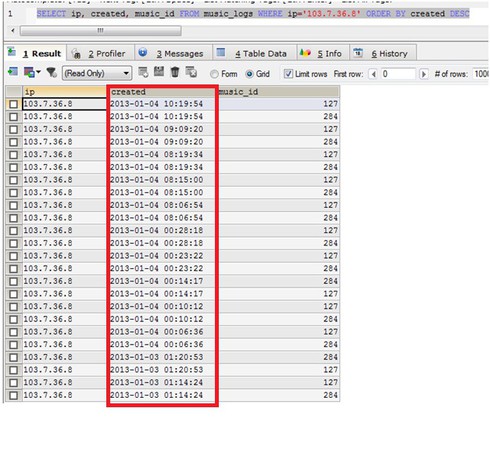Click the filter funnel icon
Image resolution: width=490 pixels, height=469 pixels.
click(51, 72)
